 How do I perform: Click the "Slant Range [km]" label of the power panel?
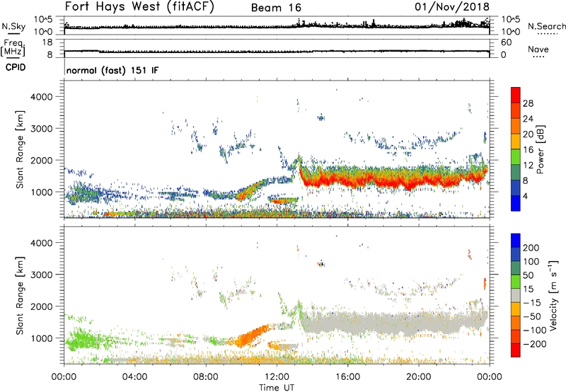20,149
